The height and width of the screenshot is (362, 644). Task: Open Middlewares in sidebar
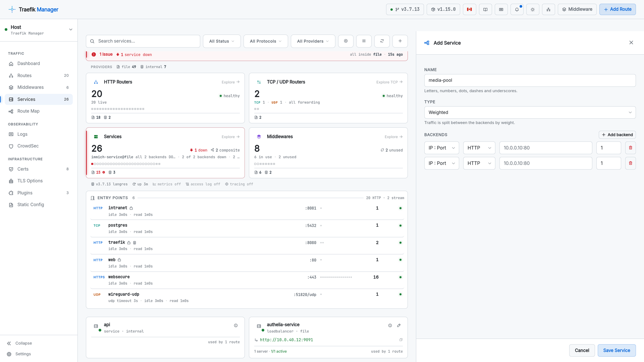click(x=39, y=87)
